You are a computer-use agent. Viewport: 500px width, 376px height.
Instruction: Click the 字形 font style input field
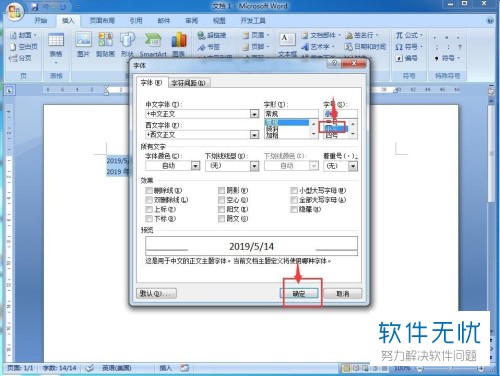click(291, 114)
